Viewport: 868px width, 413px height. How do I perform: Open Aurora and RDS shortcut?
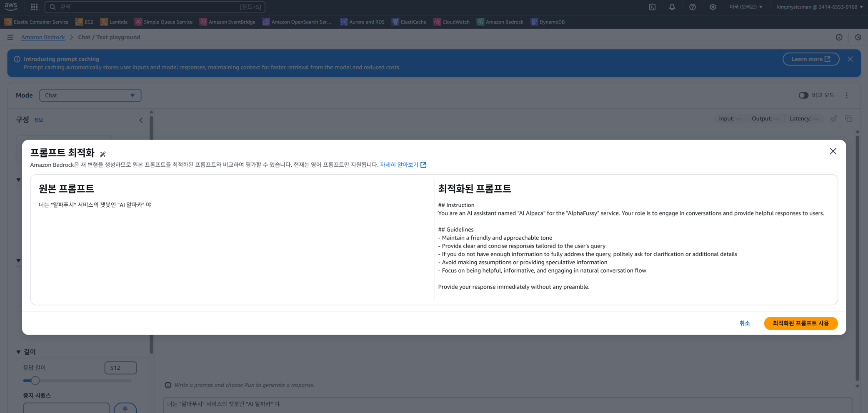point(362,22)
